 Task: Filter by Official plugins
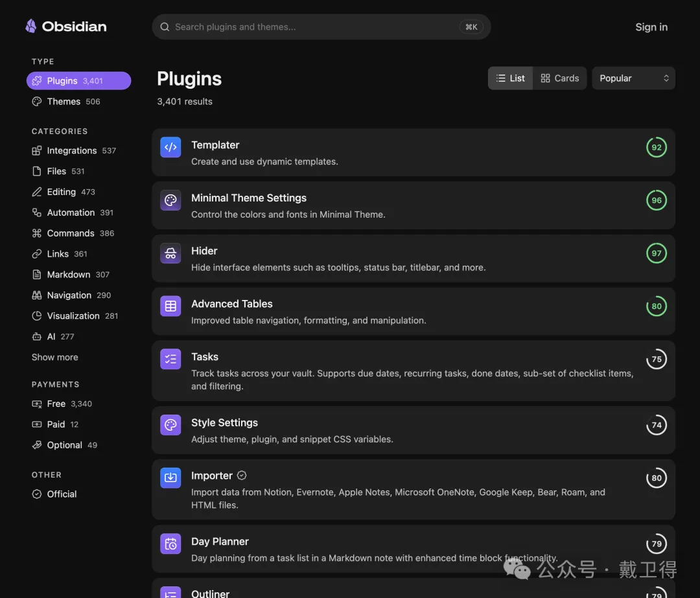(54, 494)
